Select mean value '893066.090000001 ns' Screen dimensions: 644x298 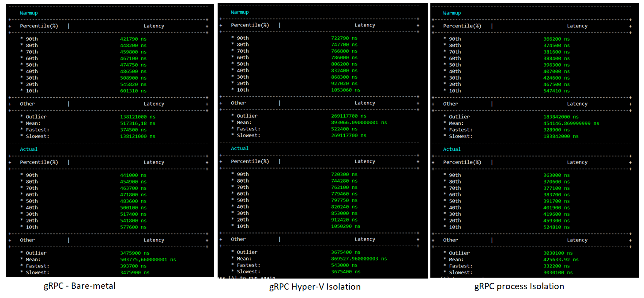[x=359, y=122]
